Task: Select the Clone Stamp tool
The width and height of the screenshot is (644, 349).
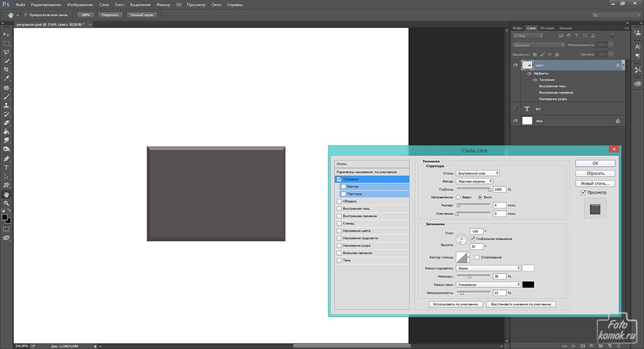Action: pos(6,106)
